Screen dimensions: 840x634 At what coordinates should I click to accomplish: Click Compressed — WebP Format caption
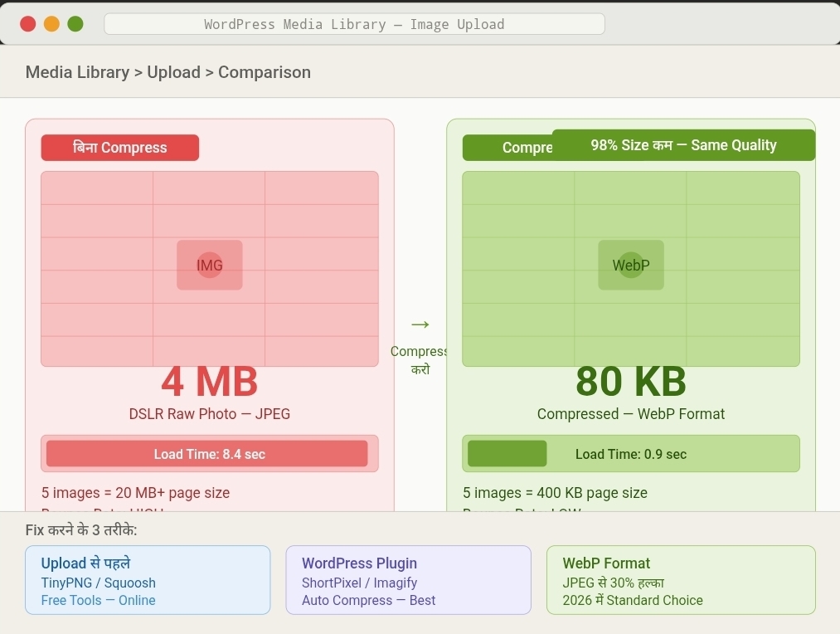click(x=631, y=414)
